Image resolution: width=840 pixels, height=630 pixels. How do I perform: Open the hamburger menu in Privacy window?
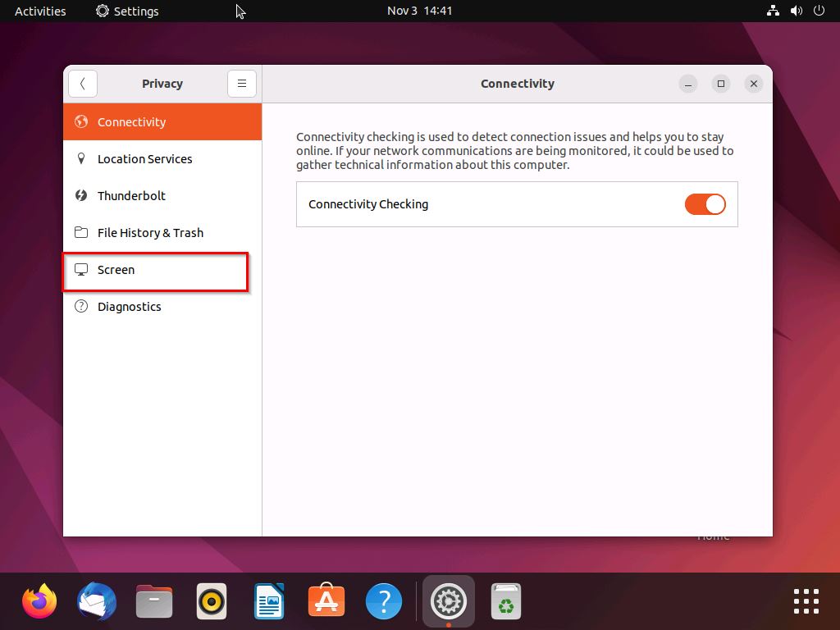pyautogui.click(x=241, y=83)
